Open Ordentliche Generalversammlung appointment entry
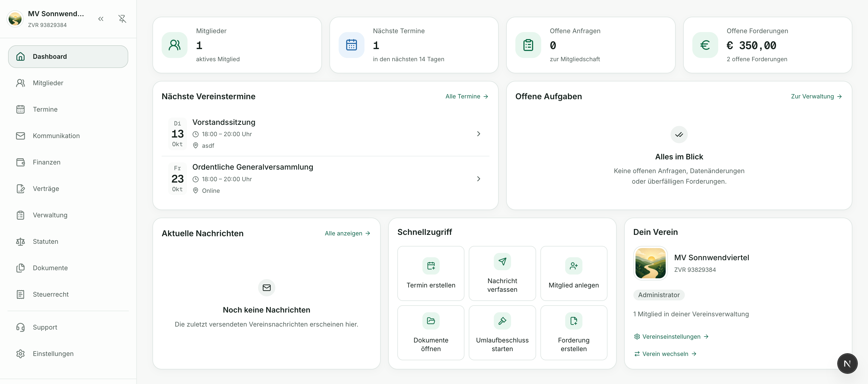Viewport: 868px width, 384px height. 325,179
